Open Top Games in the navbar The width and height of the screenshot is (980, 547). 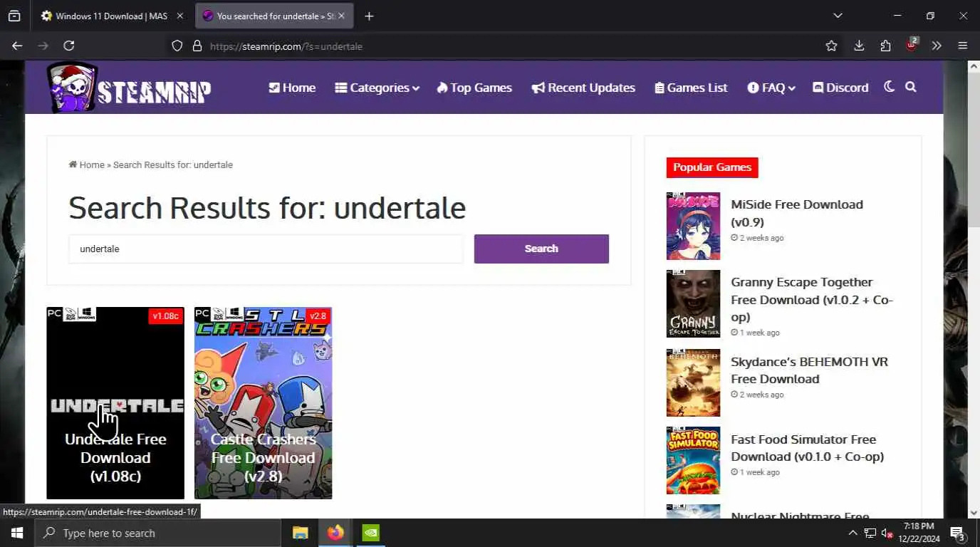[474, 88]
